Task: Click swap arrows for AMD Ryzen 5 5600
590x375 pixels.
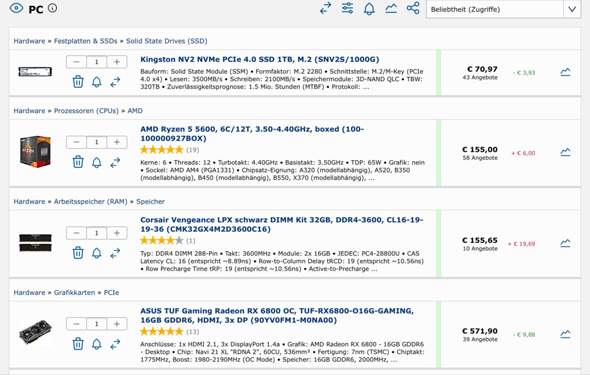Action: [x=115, y=162]
